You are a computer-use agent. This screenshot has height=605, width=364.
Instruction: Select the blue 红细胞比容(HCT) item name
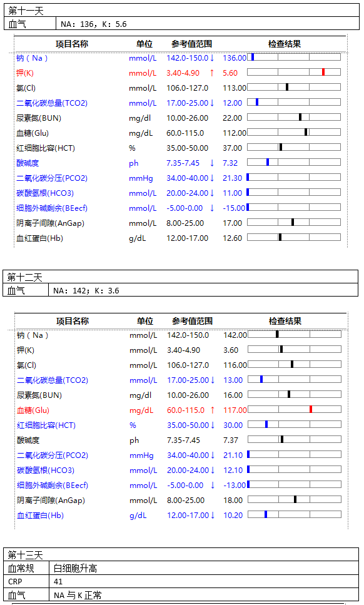point(46,425)
